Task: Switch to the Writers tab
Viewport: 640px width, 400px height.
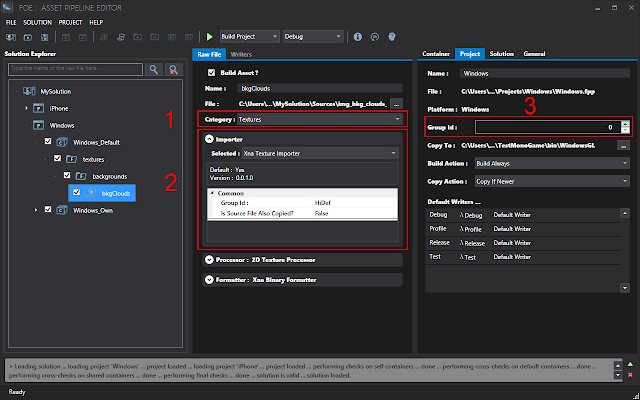Action: (x=241, y=53)
